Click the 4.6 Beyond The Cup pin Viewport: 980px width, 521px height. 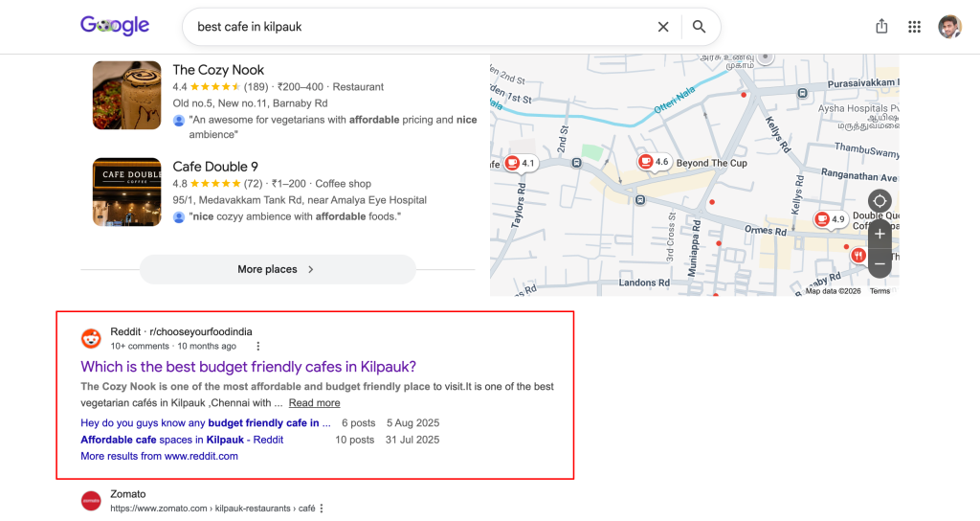654,162
